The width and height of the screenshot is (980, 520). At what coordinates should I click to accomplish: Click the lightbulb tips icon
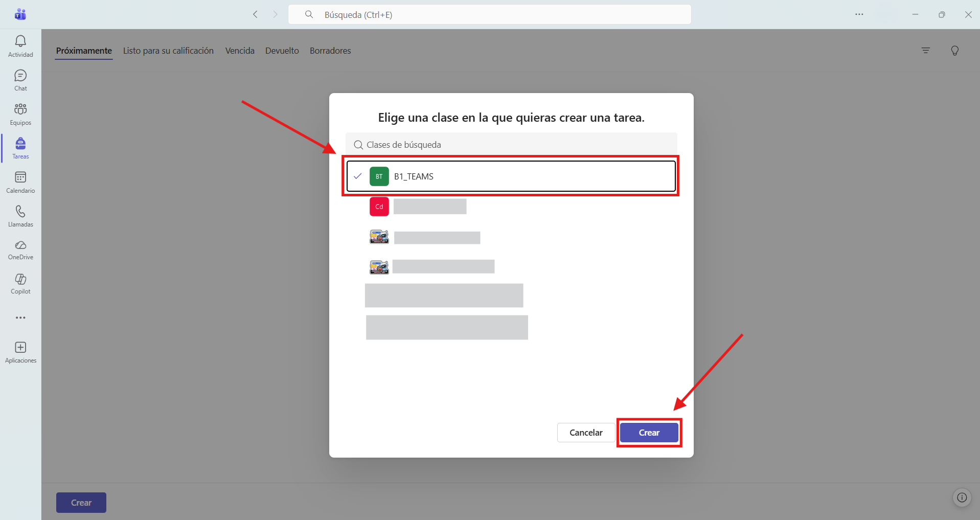(954, 50)
